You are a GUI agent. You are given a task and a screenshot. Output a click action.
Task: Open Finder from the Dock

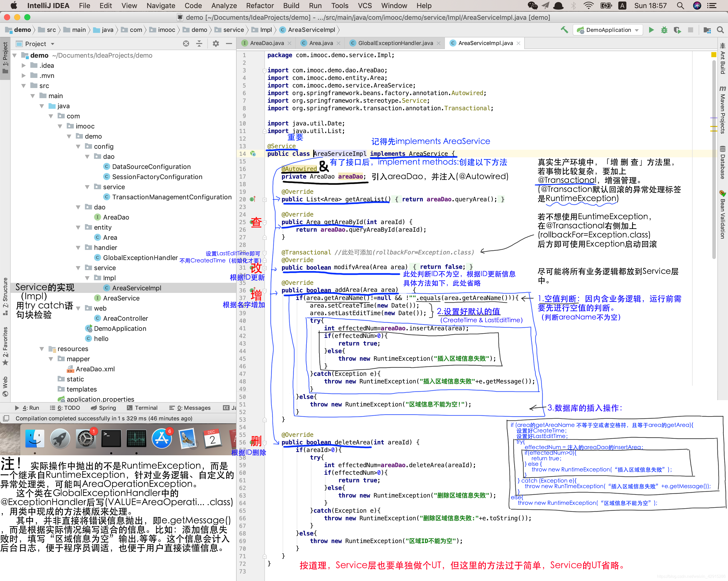tap(35, 438)
